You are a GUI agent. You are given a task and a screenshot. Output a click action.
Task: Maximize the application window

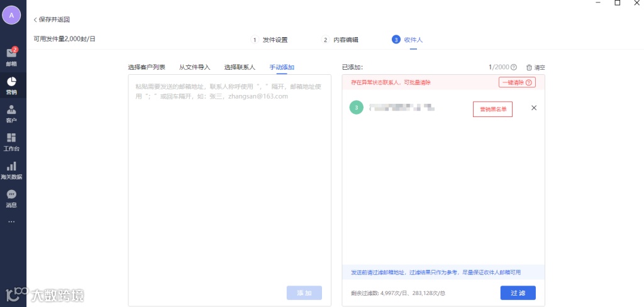[x=618, y=3]
